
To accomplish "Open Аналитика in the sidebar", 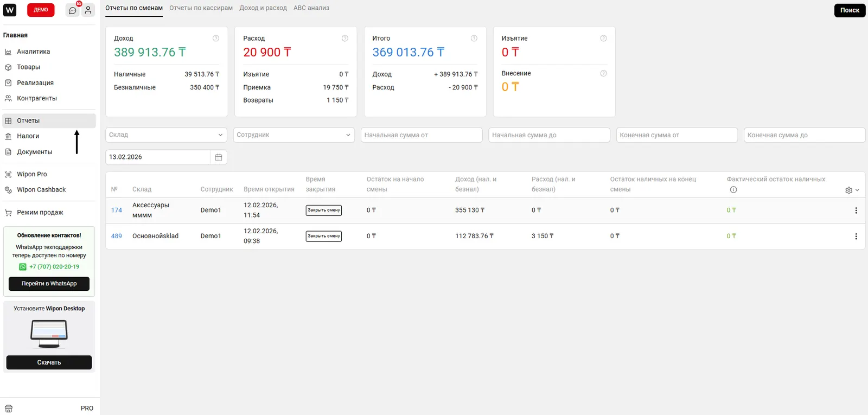I will pyautogui.click(x=33, y=52).
